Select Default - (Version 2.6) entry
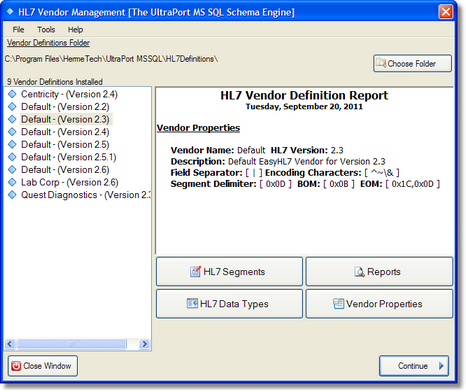The image size is (466, 392). coord(65,170)
